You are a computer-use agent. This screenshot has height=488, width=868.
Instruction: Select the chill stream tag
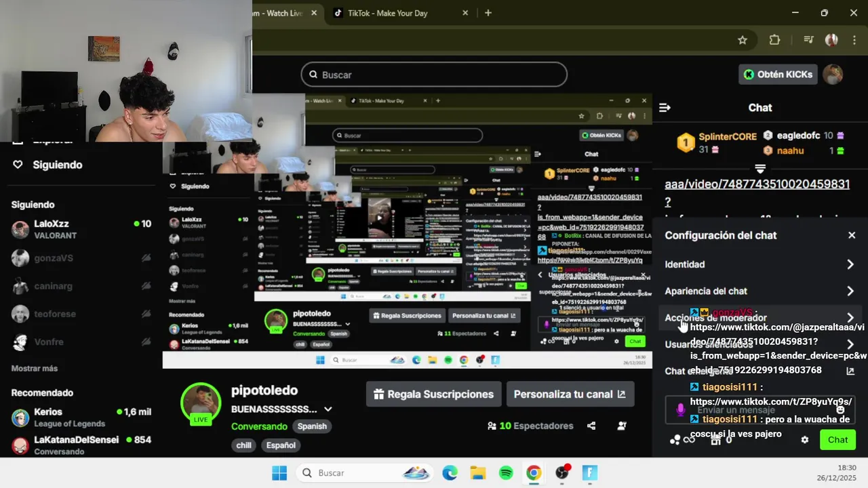(x=243, y=445)
